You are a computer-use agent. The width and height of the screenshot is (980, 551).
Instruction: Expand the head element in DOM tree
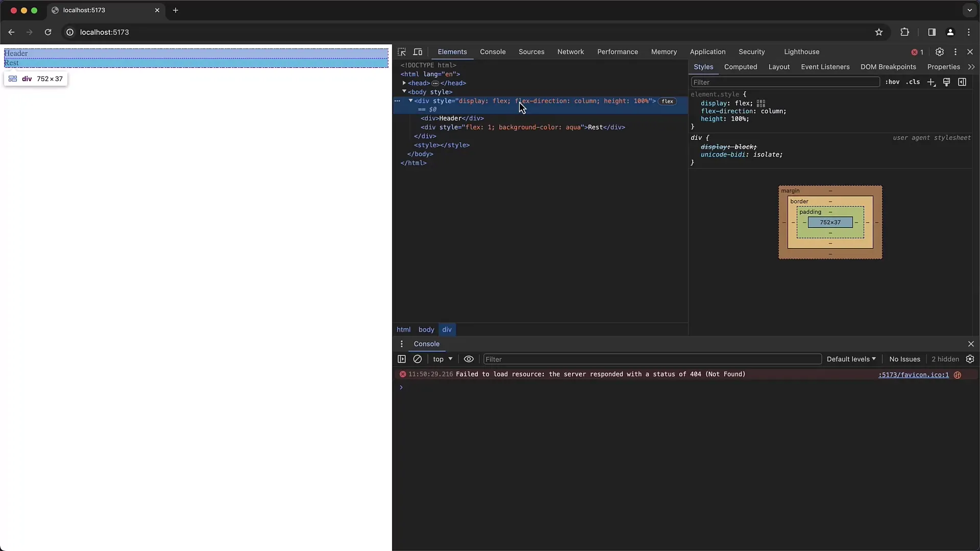coord(405,83)
